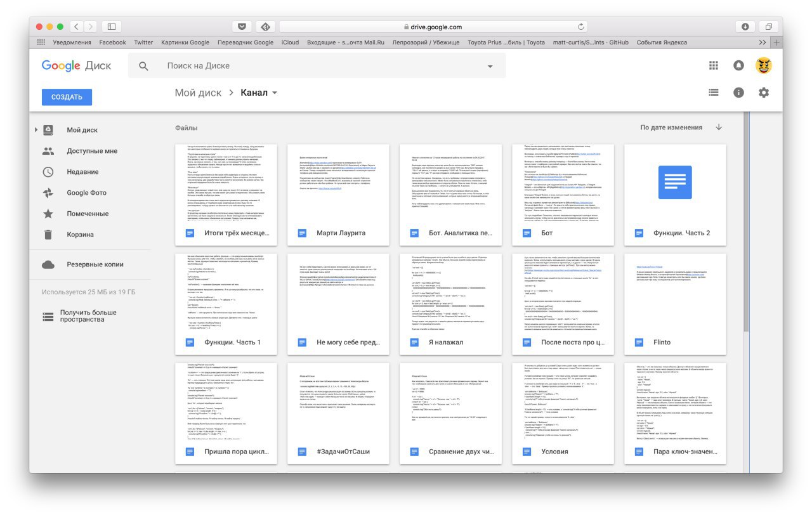Click Safari back navigation arrow

(77, 27)
